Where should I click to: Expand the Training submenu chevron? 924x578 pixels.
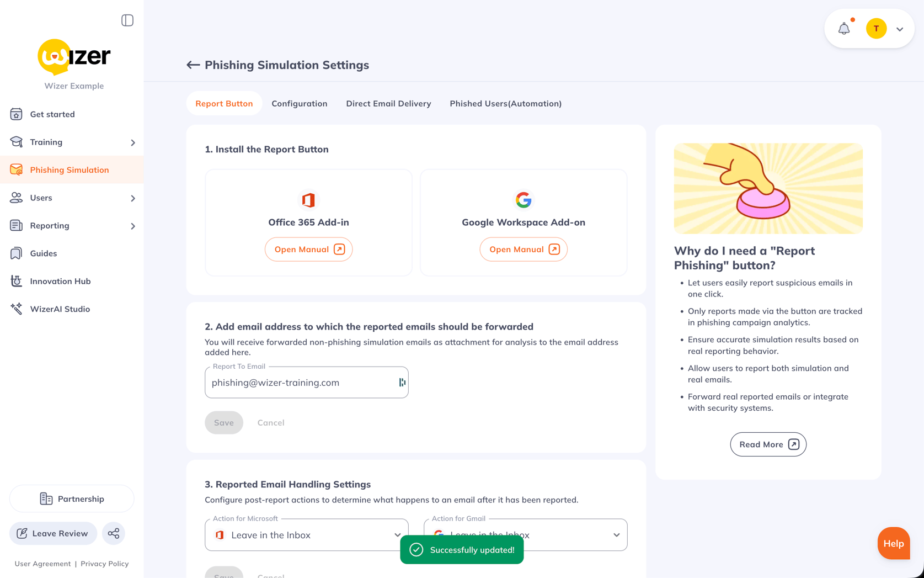tap(133, 142)
